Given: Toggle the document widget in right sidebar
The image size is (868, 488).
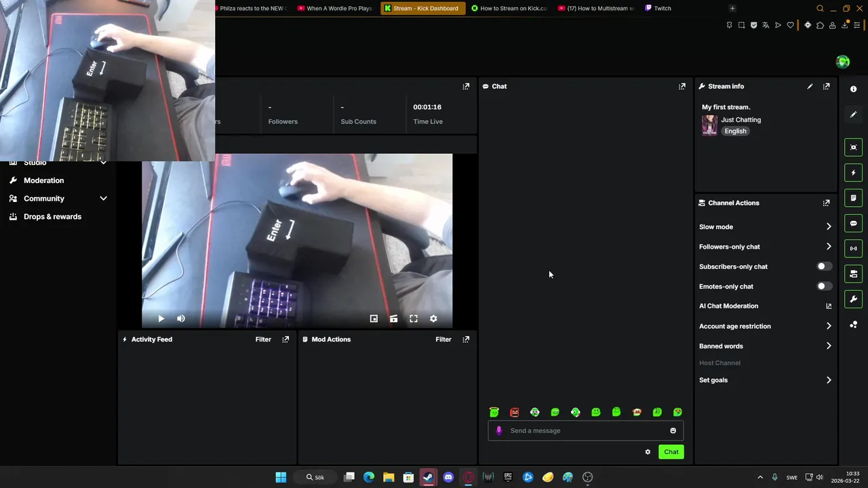Looking at the screenshot, I should tap(854, 198).
